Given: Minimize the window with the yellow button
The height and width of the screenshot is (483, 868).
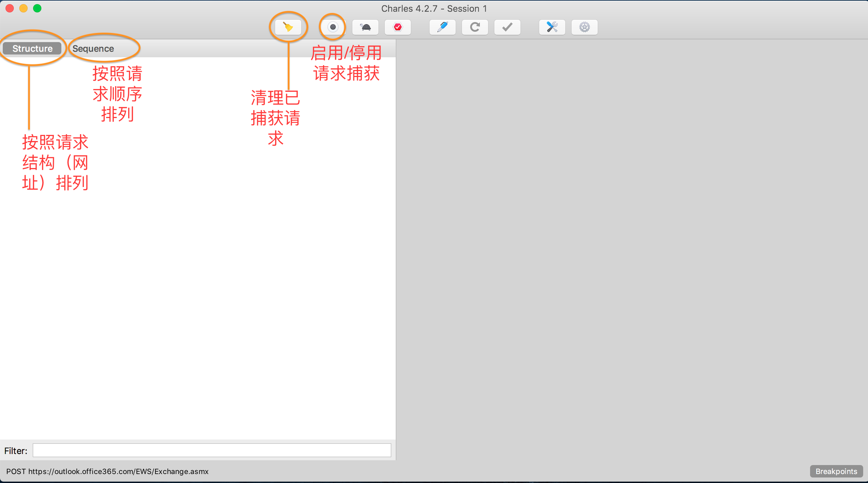Looking at the screenshot, I should (x=23, y=8).
